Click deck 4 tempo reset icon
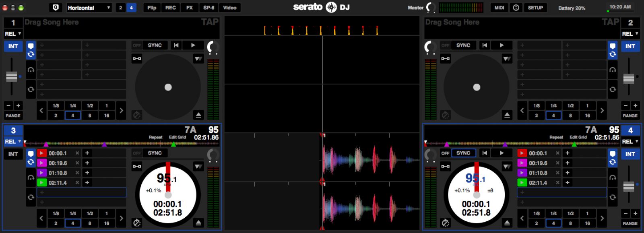The image size is (644, 233). (446, 223)
